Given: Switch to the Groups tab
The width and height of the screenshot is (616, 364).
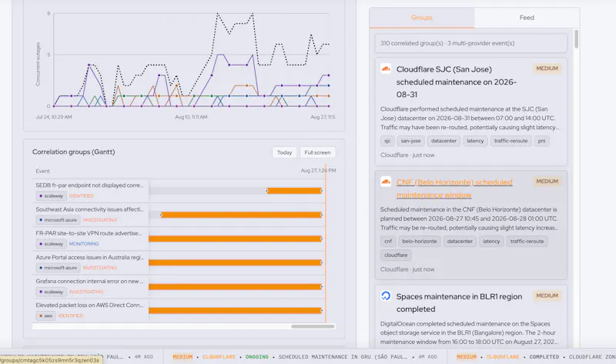Looking at the screenshot, I should click(x=421, y=18).
